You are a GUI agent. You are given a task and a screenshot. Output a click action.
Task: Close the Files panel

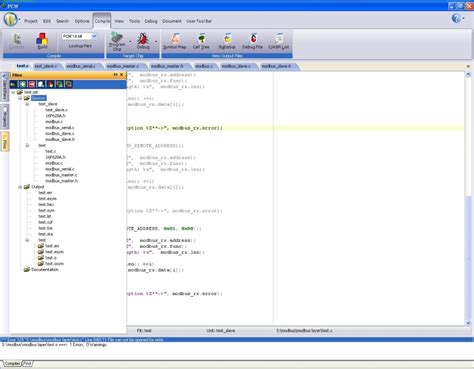click(122, 75)
